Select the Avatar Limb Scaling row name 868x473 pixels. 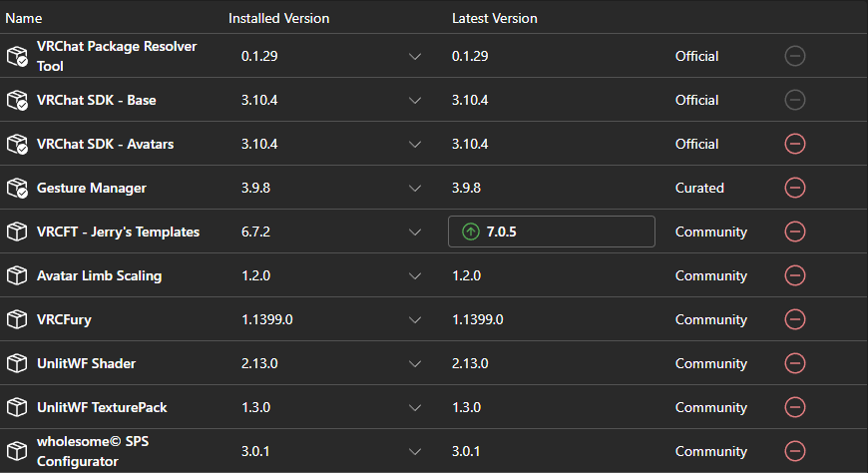pyautogui.click(x=99, y=275)
